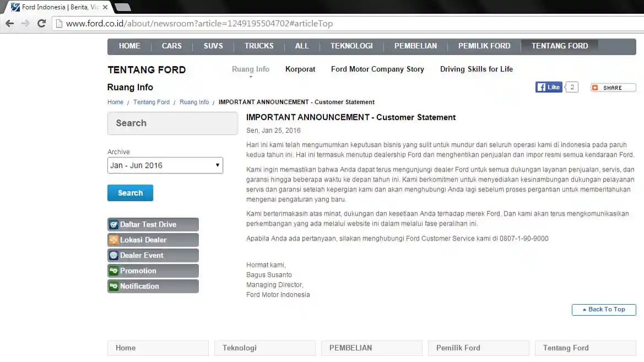Click inside the Search input field

pos(172,123)
